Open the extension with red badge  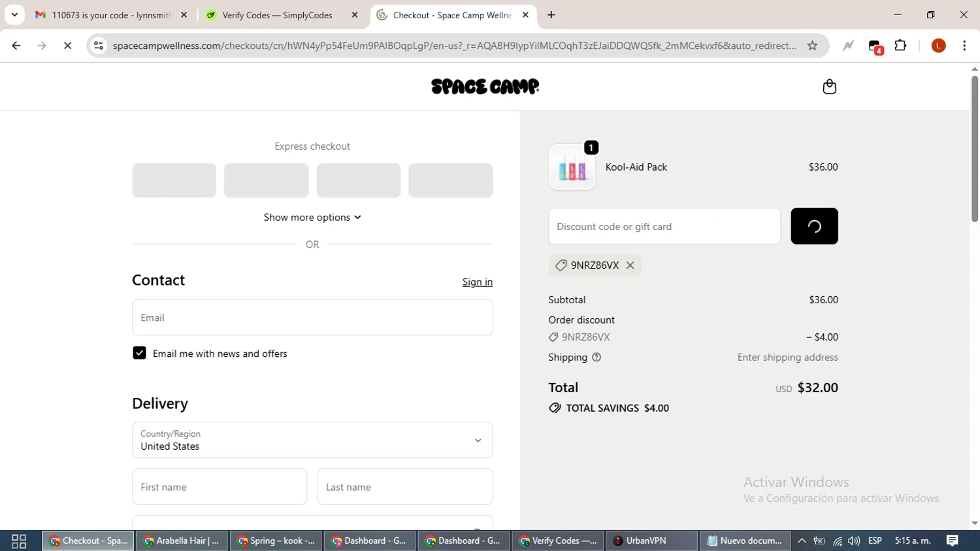tap(875, 46)
